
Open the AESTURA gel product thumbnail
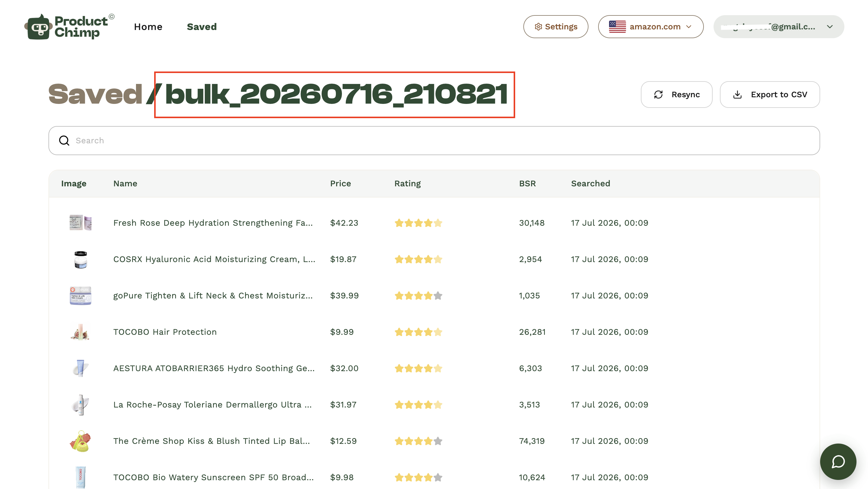pyautogui.click(x=81, y=368)
